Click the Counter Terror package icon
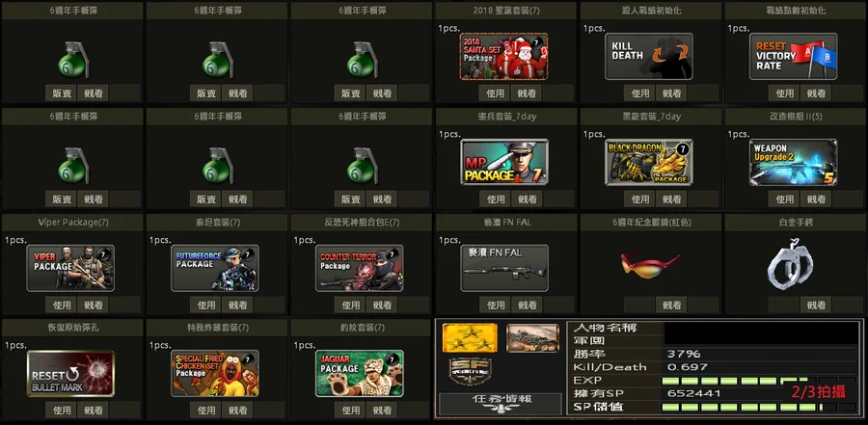 pyautogui.click(x=360, y=268)
